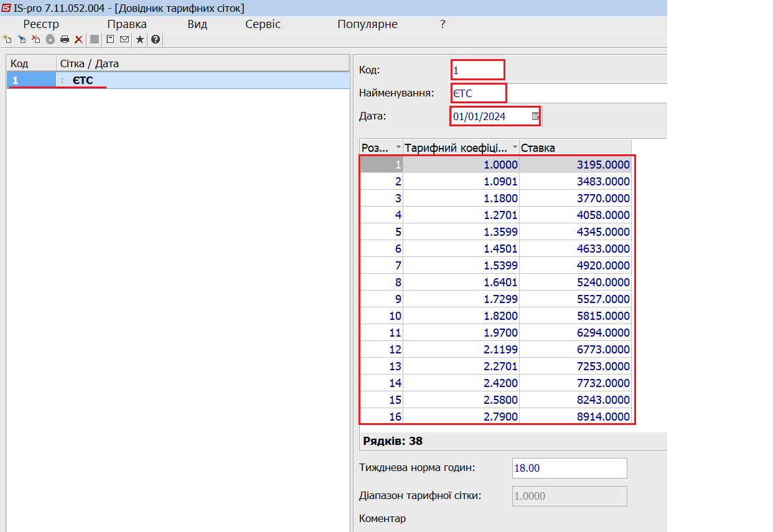The width and height of the screenshot is (773, 532).
Task: Select coefficient cell 2.5800
Action: [461, 400]
